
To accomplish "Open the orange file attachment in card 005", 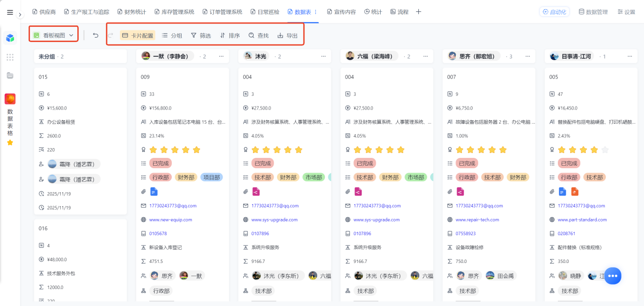I will click(x=575, y=191).
